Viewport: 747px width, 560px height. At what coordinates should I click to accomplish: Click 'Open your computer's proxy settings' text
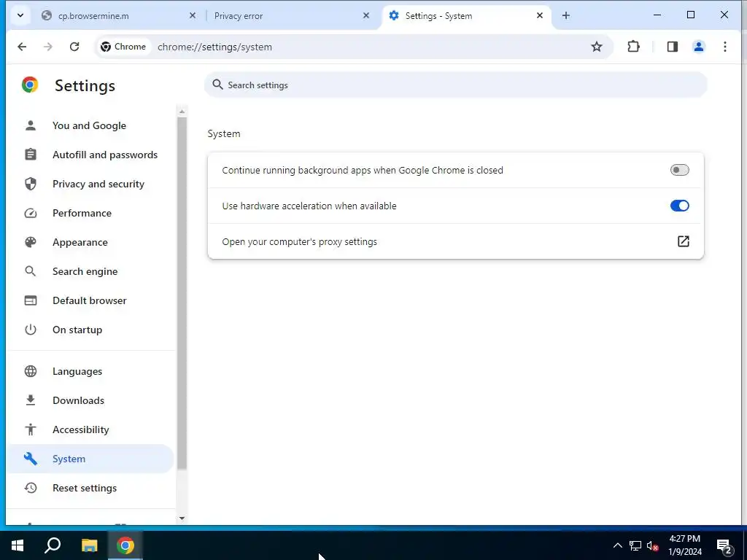click(299, 242)
